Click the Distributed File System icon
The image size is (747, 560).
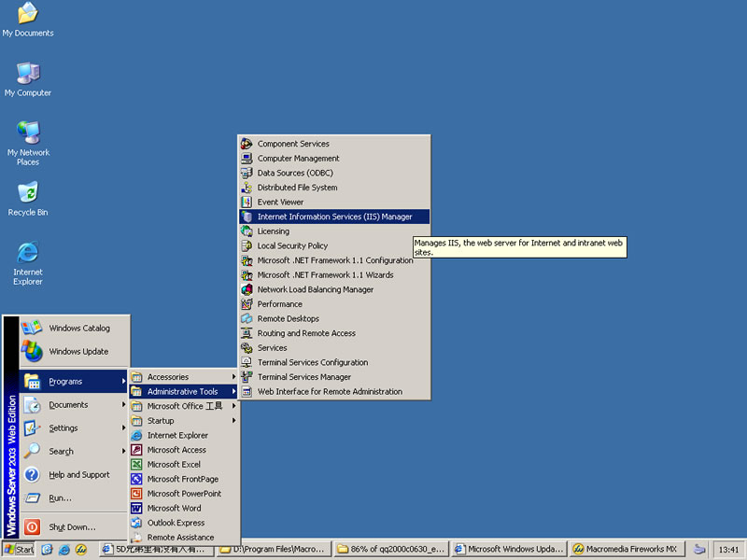(x=247, y=188)
